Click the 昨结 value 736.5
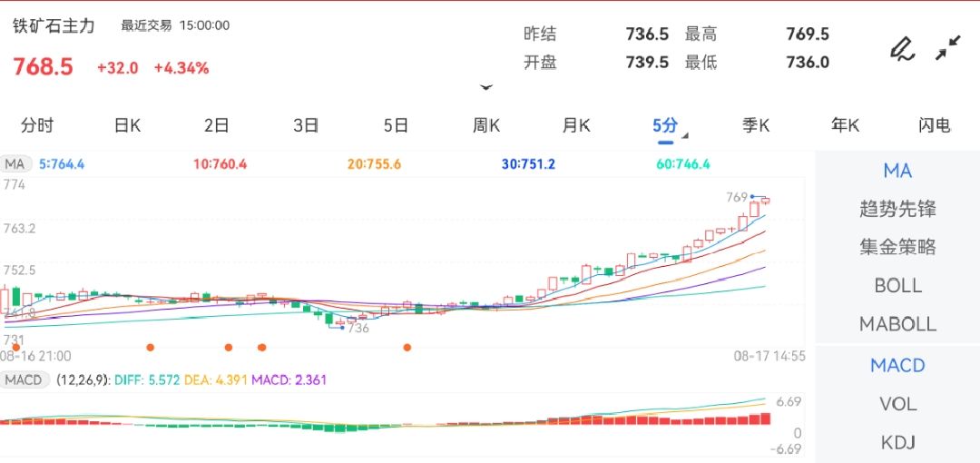This screenshot has width=980, height=463. pyautogui.click(x=647, y=34)
